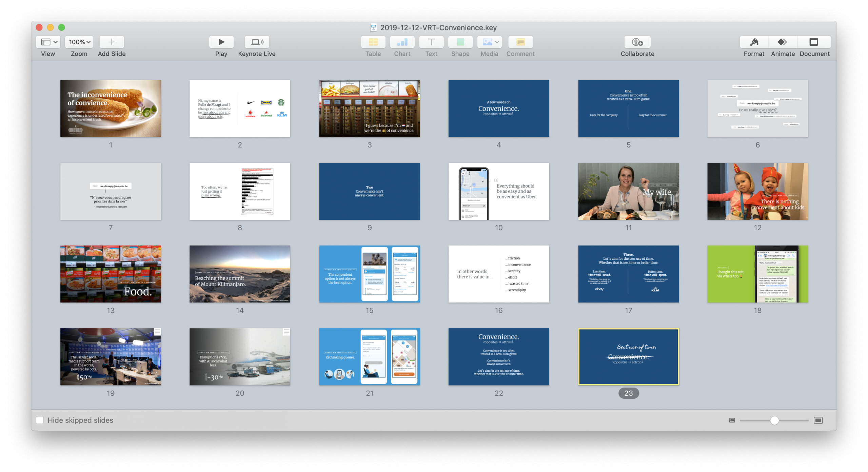The height and width of the screenshot is (472, 868).
Task: Add a Comment sticky note icon
Action: (520, 42)
